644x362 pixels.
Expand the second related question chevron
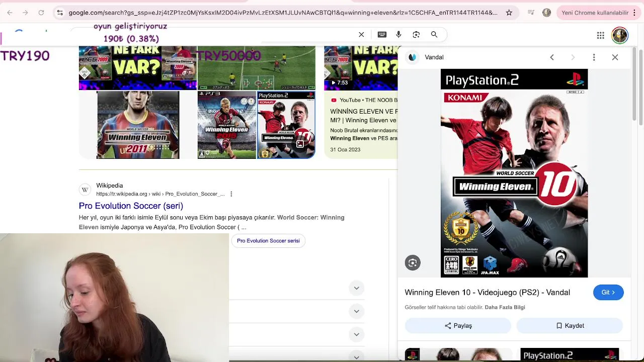pos(356,311)
